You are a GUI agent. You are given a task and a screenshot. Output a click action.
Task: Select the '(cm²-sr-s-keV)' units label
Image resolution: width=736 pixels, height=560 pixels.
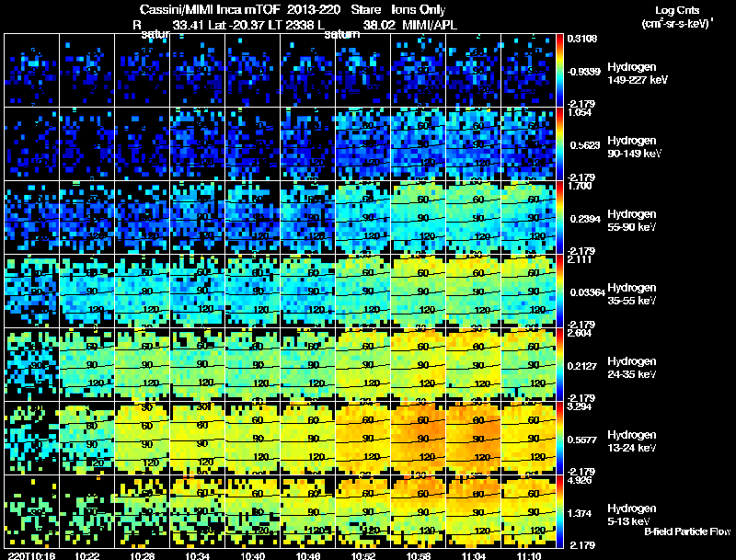pyautogui.click(x=677, y=24)
